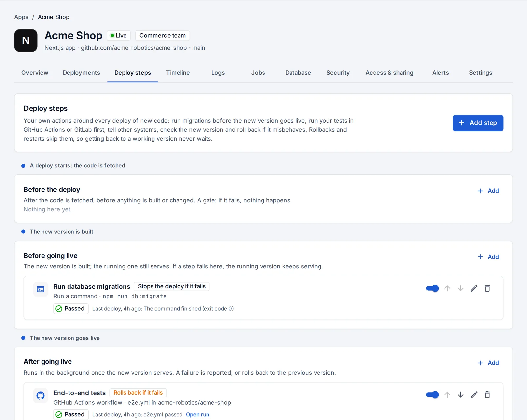Screen dimensions: 527x420
Task: Open the Security tab
Action: click(x=338, y=73)
